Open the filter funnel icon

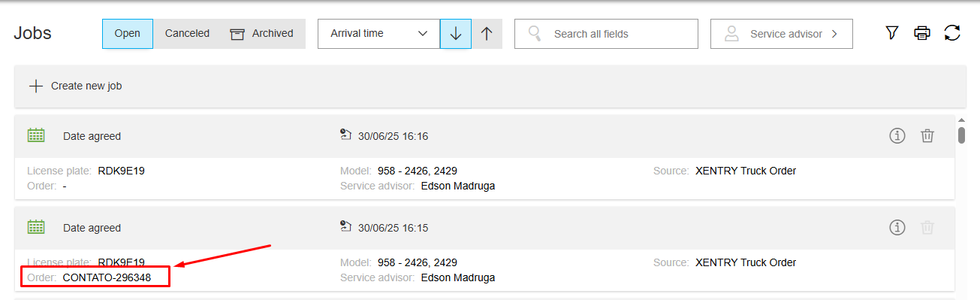(x=892, y=33)
